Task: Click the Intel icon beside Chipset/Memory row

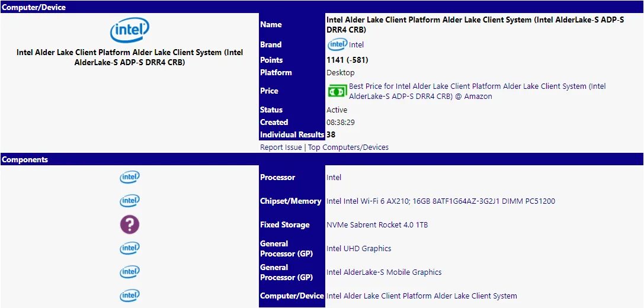Action: pyautogui.click(x=129, y=201)
